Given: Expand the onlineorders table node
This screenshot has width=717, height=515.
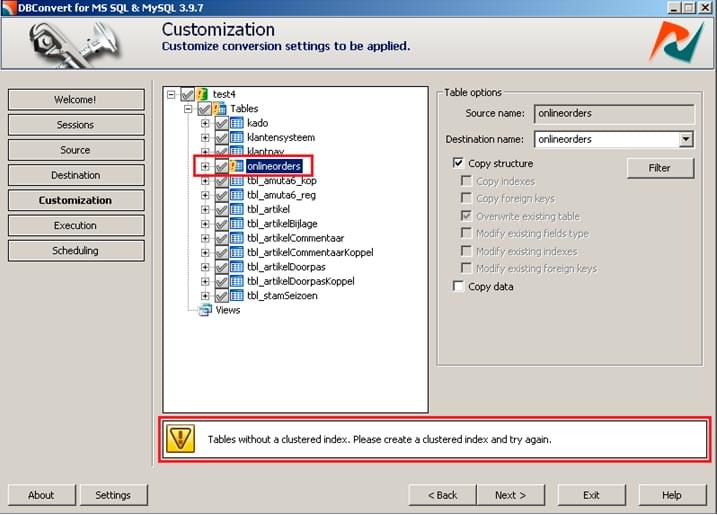Looking at the screenshot, I should (x=205, y=166).
